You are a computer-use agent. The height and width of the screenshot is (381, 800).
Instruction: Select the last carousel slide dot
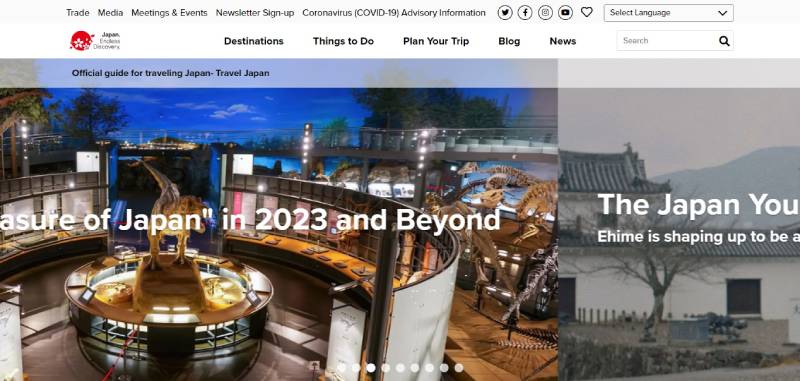(459, 368)
